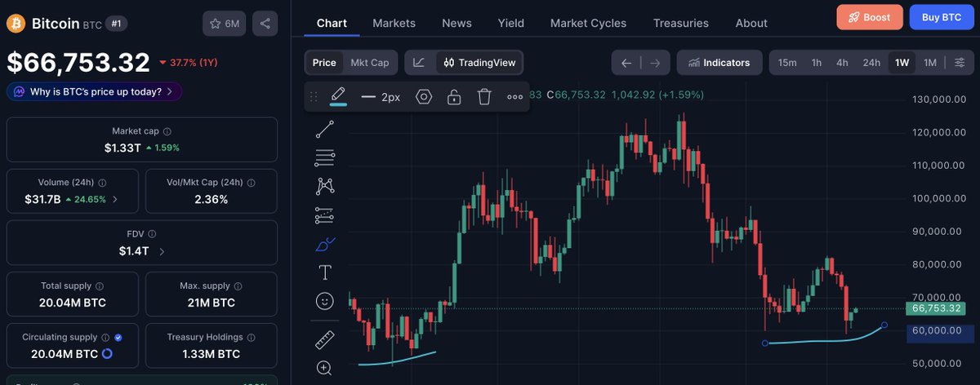Select the Text tool
The image size is (980, 385).
pos(324,272)
